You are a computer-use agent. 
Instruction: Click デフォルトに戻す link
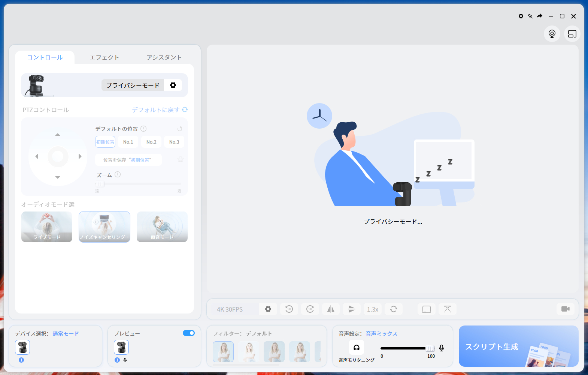click(x=160, y=110)
